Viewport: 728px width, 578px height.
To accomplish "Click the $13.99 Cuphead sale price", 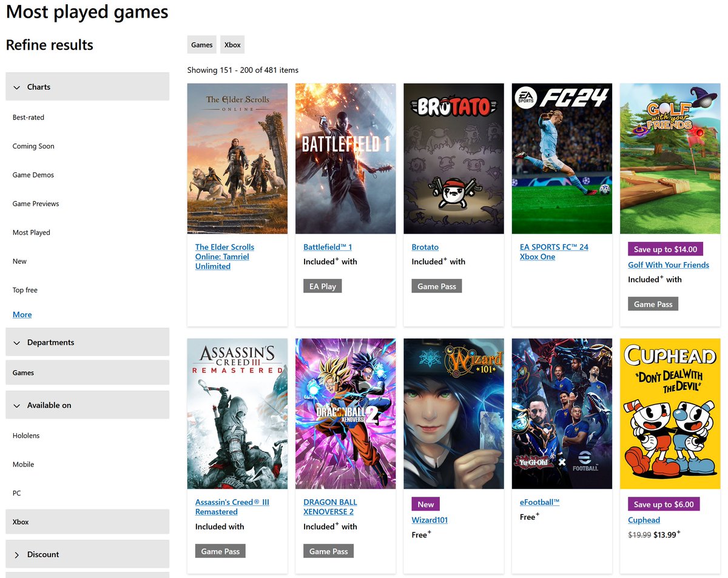I will (x=666, y=536).
